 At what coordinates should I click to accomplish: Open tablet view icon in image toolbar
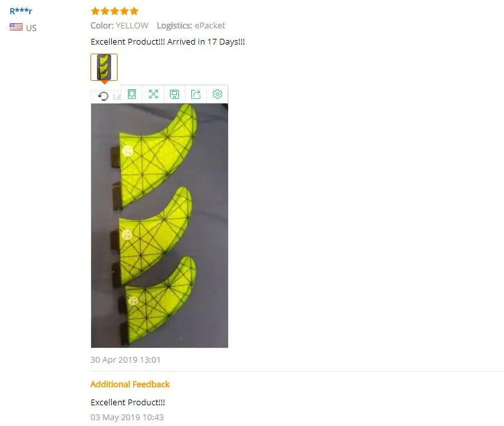coord(132,94)
